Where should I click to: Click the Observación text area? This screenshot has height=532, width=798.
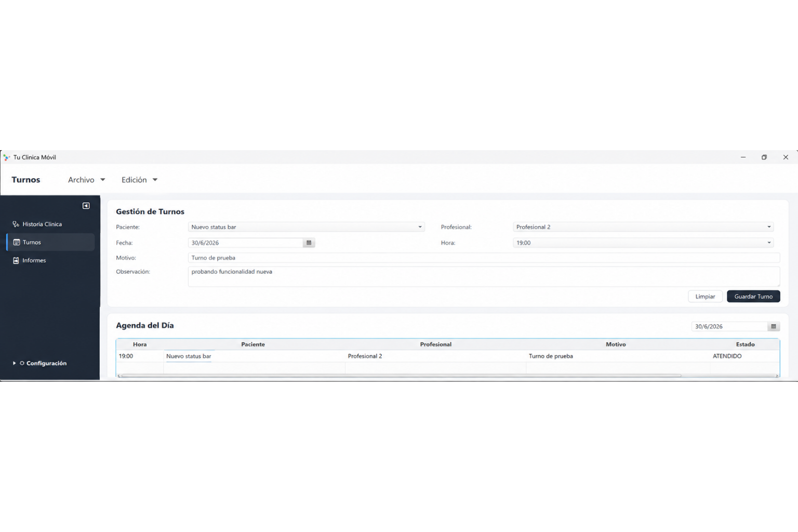(484, 276)
